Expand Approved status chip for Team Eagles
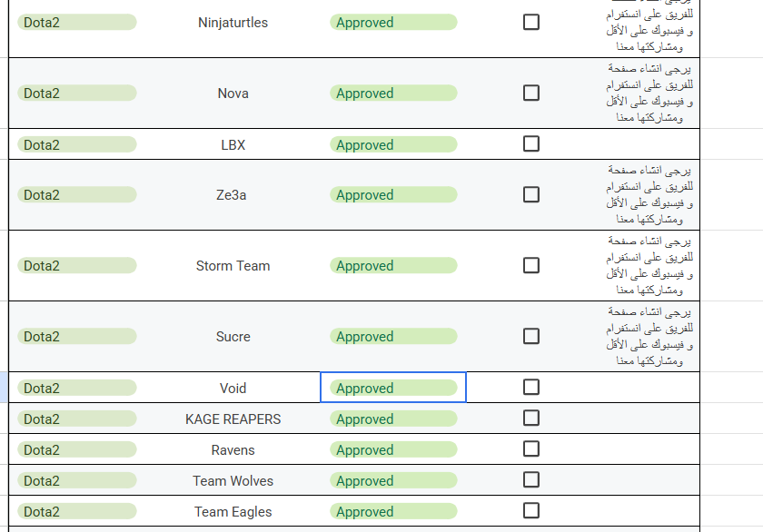The height and width of the screenshot is (532, 763). click(392, 512)
